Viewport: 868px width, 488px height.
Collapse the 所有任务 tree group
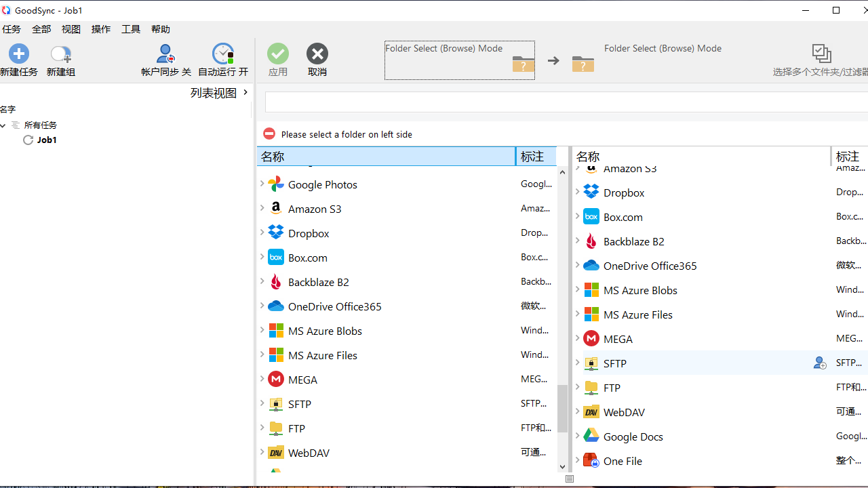pyautogui.click(x=3, y=125)
